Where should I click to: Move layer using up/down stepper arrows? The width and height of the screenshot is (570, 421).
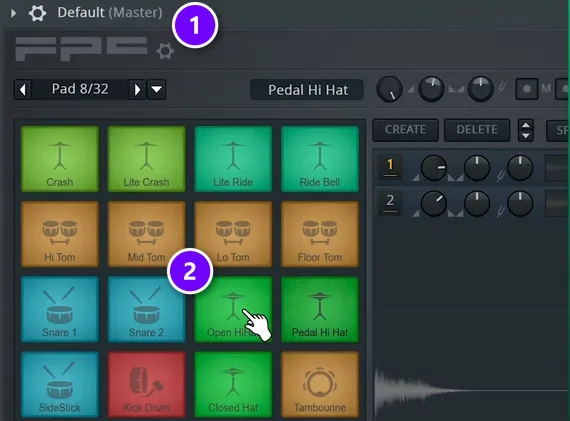tap(526, 130)
